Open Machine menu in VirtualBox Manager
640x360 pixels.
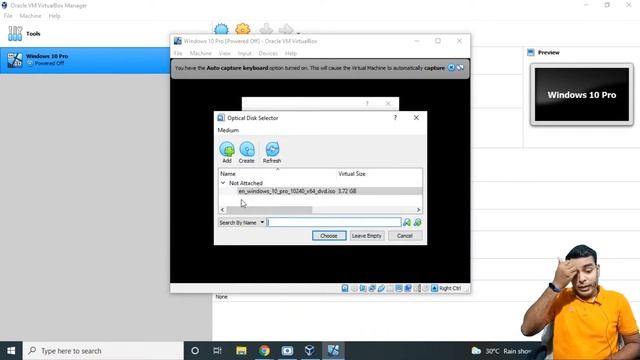(x=31, y=16)
